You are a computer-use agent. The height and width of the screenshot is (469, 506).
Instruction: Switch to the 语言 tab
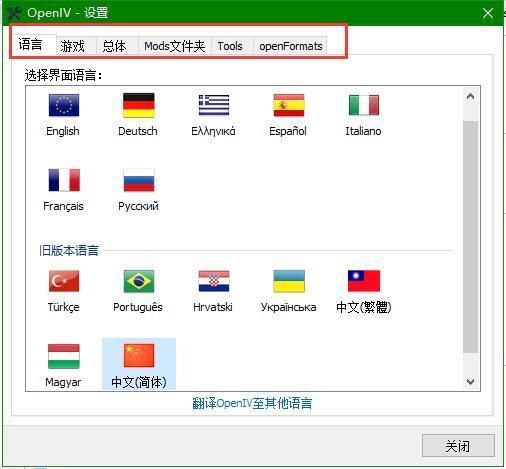(33, 44)
